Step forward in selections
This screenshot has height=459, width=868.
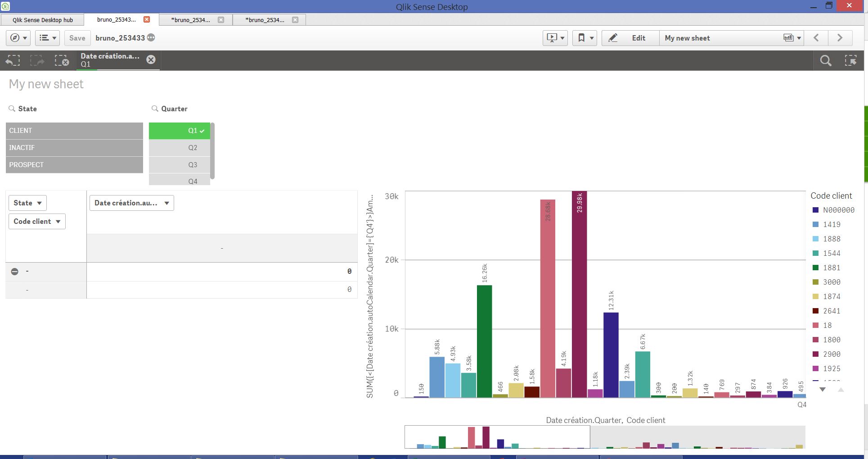37,60
